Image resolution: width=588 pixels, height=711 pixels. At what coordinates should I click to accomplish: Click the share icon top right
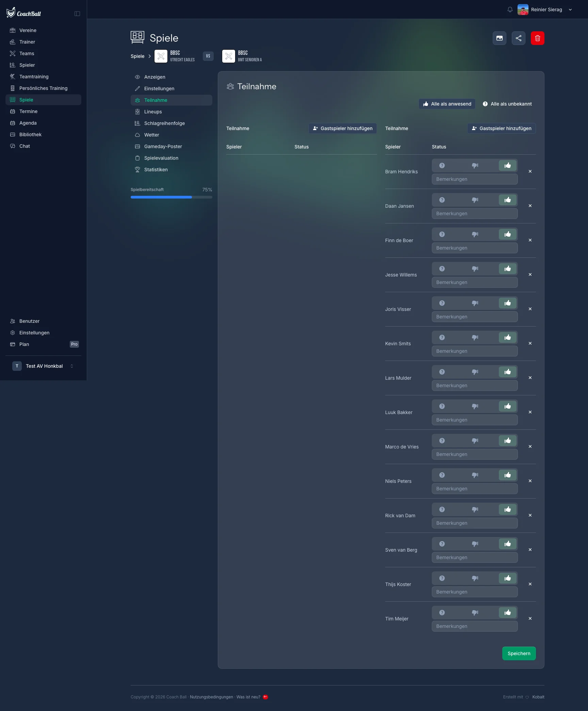click(x=518, y=38)
